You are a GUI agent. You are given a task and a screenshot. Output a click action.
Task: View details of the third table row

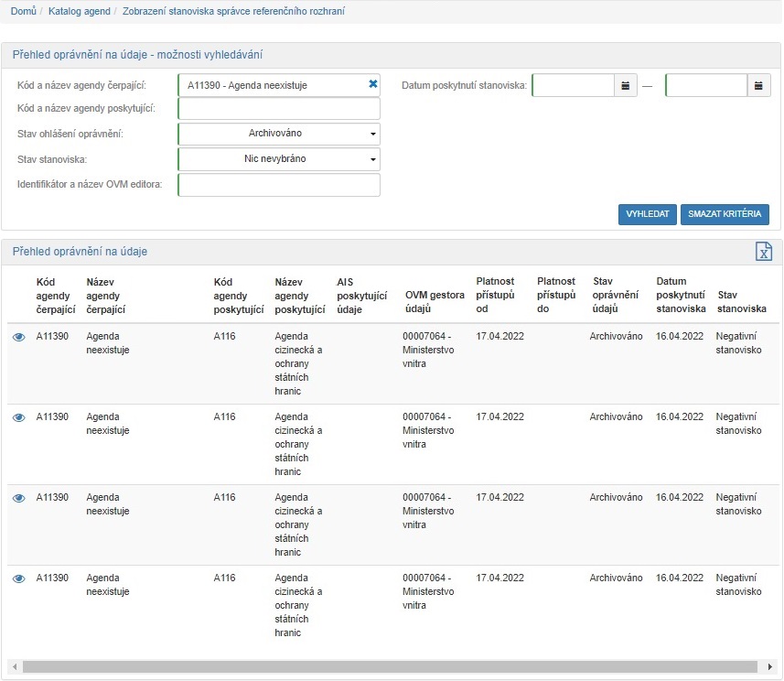tap(18, 498)
